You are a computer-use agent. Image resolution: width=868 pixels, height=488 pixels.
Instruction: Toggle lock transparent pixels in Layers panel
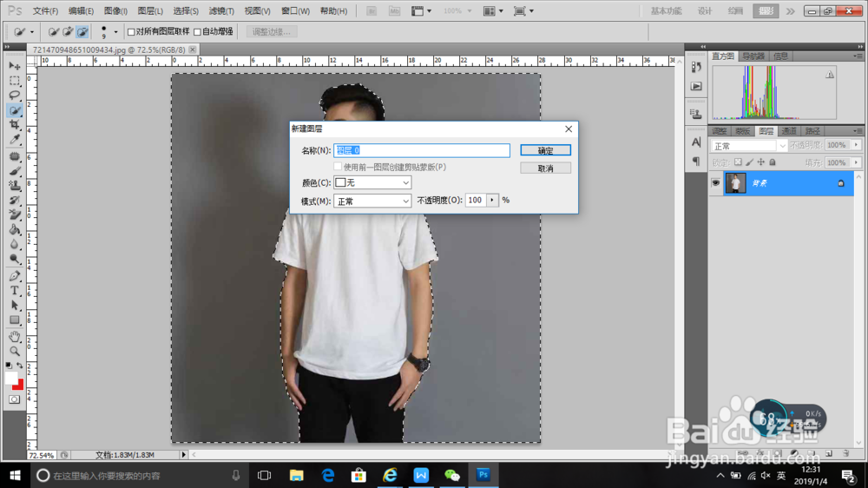[738, 162]
